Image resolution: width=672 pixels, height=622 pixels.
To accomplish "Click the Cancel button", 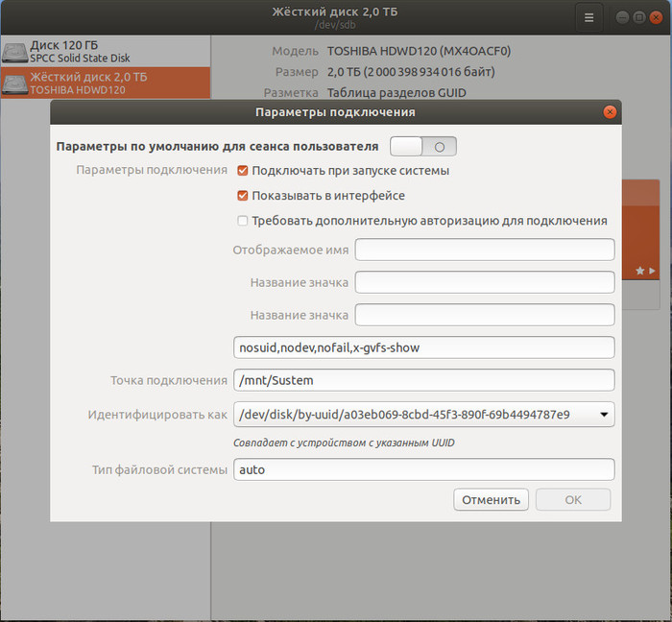I will (x=491, y=499).
